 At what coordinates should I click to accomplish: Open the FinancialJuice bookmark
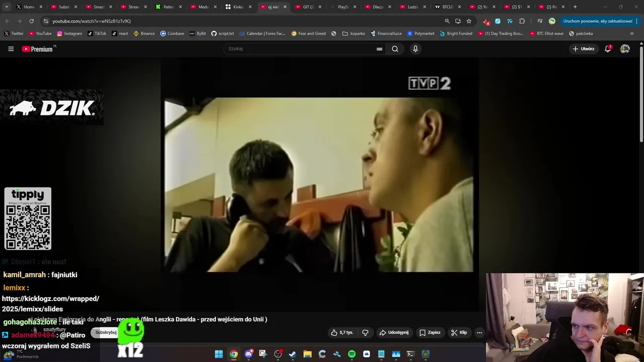click(386, 33)
